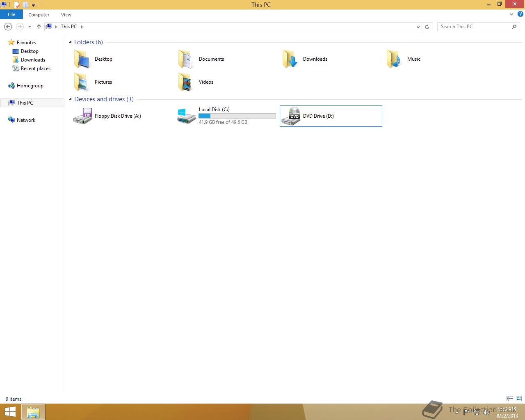Image resolution: width=525 pixels, height=420 pixels.
Task: Select Desktop under Favorites
Action: [x=30, y=51]
